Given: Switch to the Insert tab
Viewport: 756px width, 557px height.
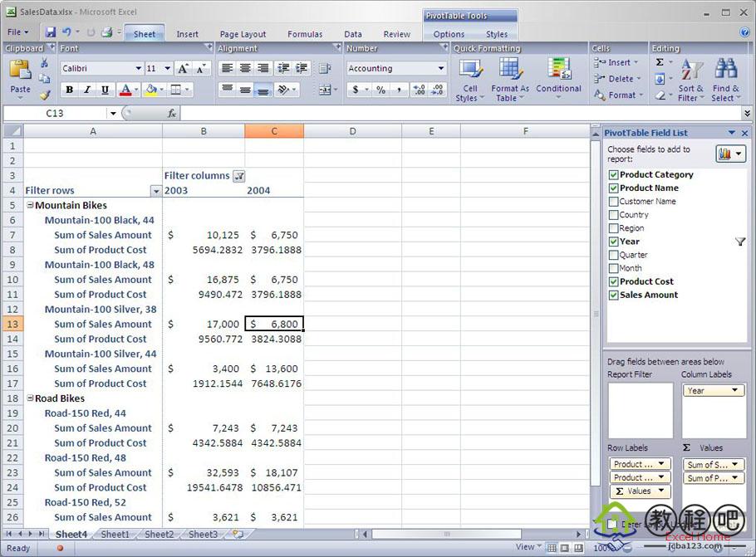Looking at the screenshot, I should pyautogui.click(x=187, y=34).
